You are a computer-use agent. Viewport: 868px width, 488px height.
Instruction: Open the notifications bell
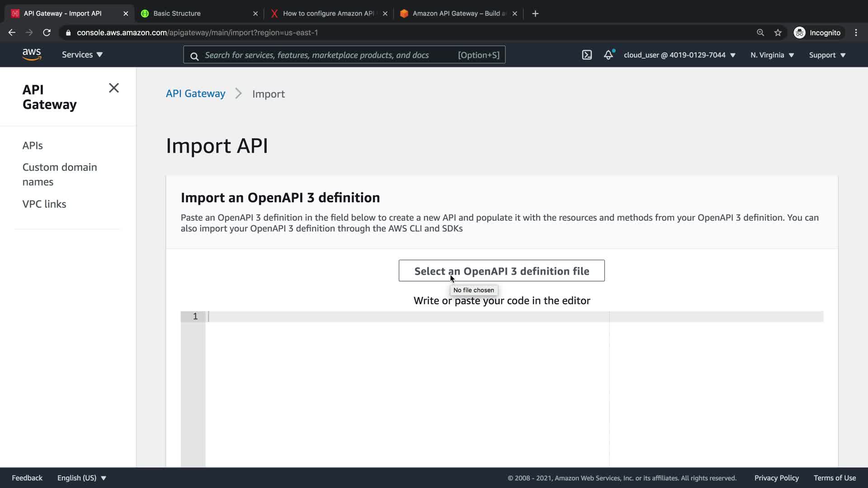[609, 55]
